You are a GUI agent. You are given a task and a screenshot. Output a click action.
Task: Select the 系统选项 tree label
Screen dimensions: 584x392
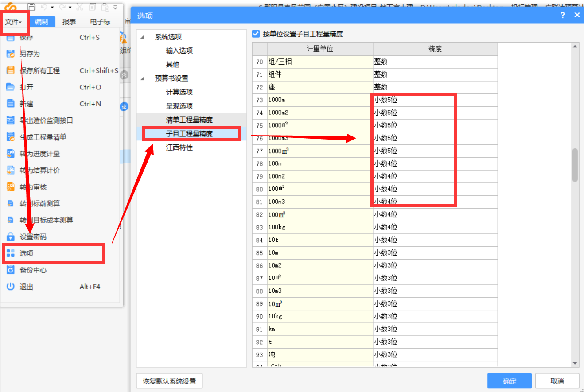[168, 37]
